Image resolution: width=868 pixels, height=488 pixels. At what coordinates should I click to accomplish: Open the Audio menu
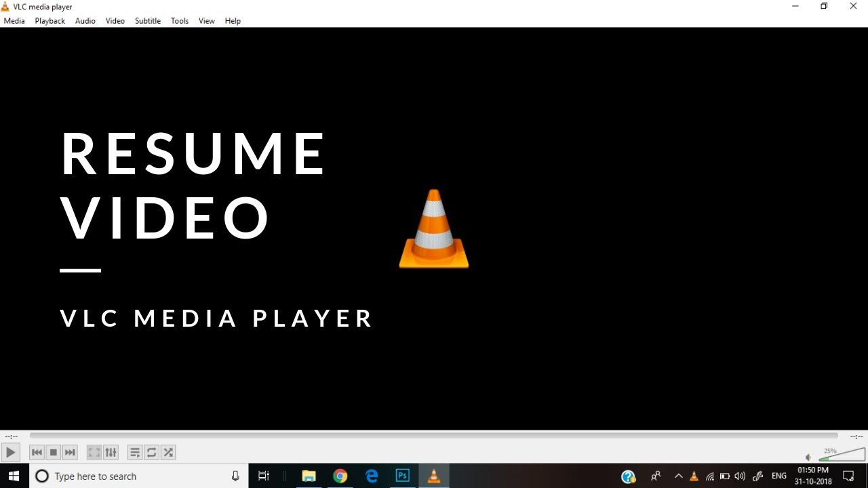[x=85, y=21]
